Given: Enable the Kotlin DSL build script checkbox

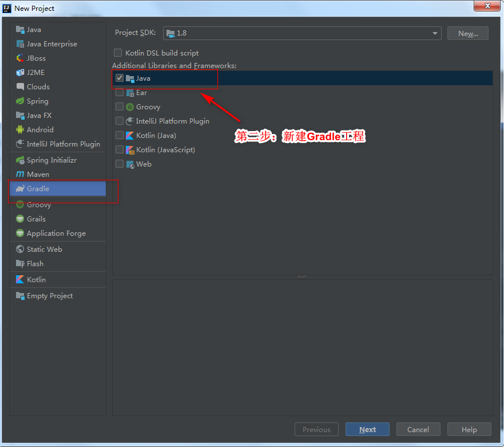Looking at the screenshot, I should coord(118,53).
